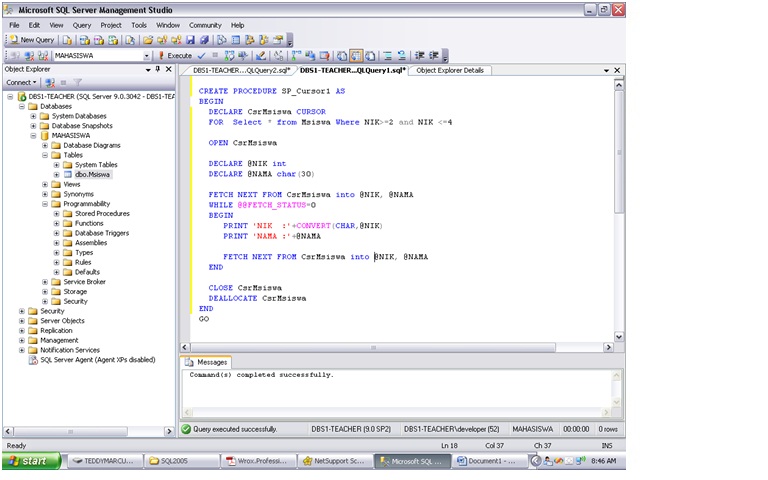The width and height of the screenshot is (768, 480).
Task: Decrease indent of selected lines
Action: (x=420, y=55)
